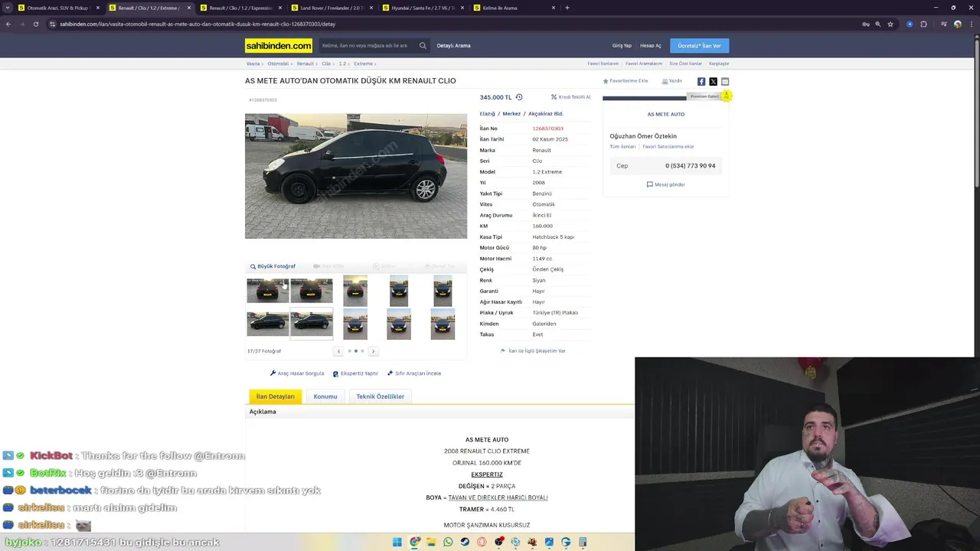Switch to the Otomatik Arazi, SUV & Pickup tab
Viewport: 980px width, 551px height.
pyautogui.click(x=58, y=8)
